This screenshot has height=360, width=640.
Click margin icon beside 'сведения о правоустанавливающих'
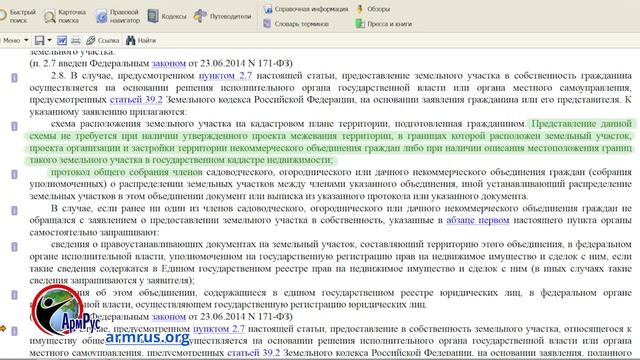click(14, 247)
